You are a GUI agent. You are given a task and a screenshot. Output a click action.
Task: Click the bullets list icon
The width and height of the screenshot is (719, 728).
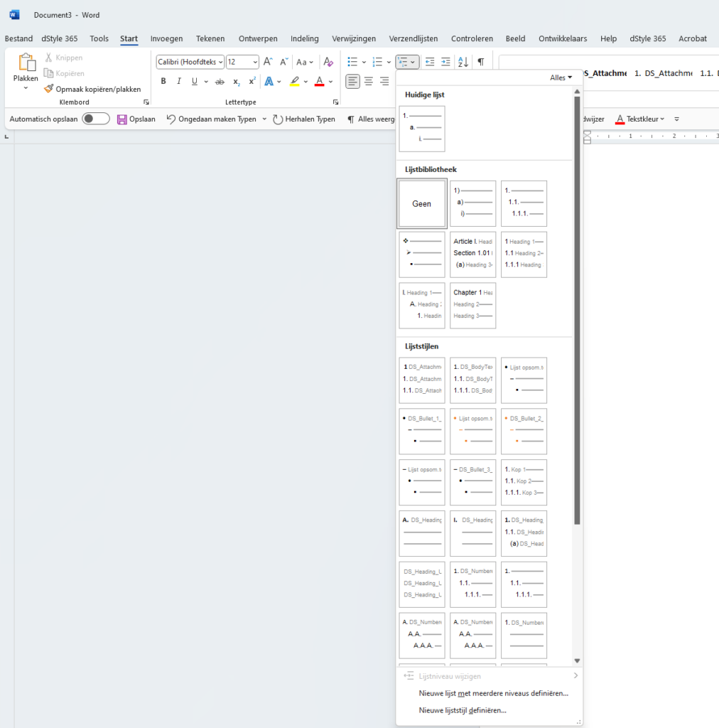point(352,62)
